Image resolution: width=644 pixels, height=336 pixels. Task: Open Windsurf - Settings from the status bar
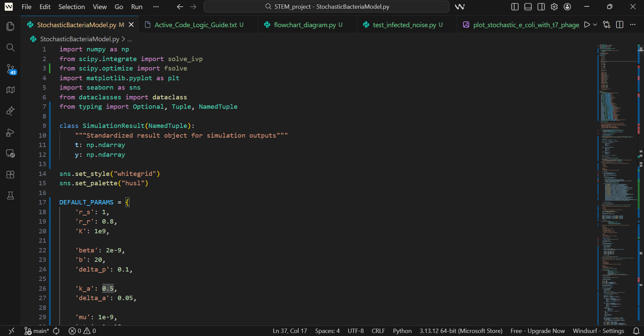click(x=598, y=331)
